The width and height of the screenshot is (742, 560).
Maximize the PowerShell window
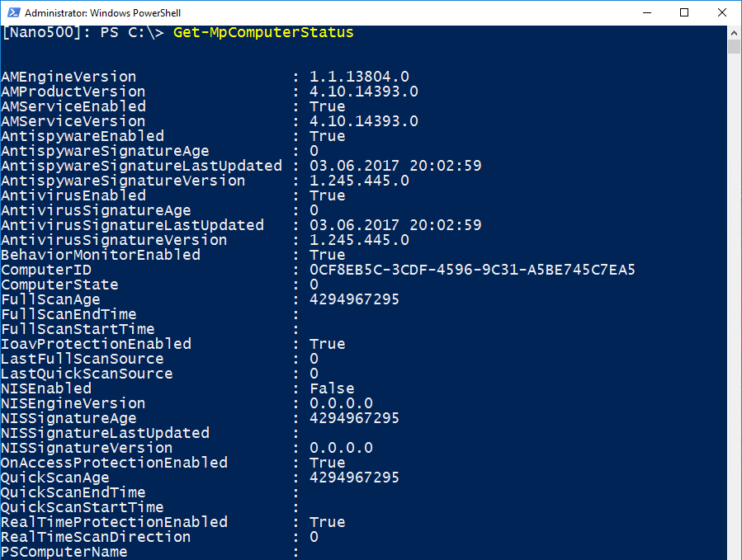tap(684, 13)
